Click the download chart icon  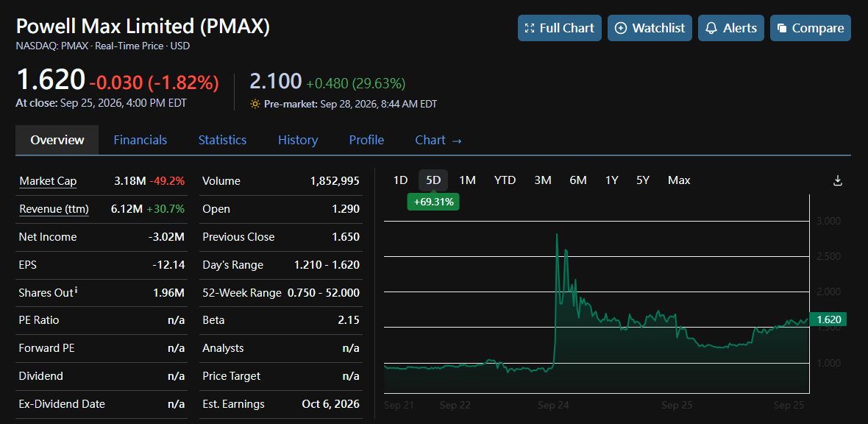tap(838, 180)
